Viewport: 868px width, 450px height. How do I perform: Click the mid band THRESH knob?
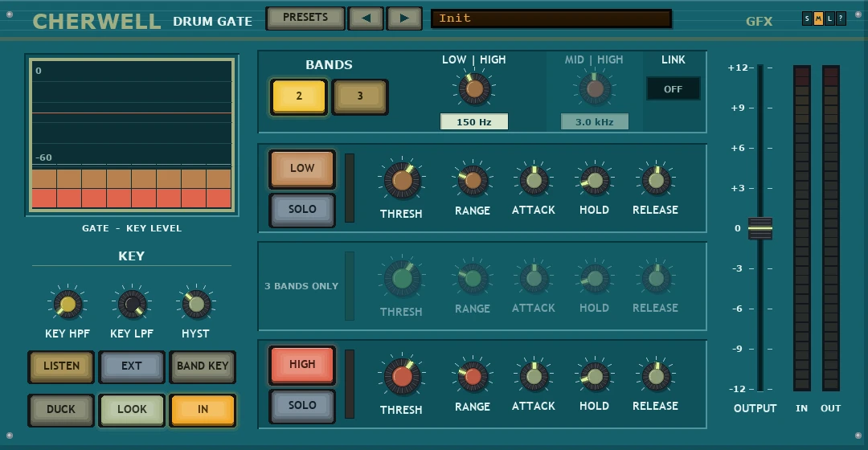click(x=403, y=278)
